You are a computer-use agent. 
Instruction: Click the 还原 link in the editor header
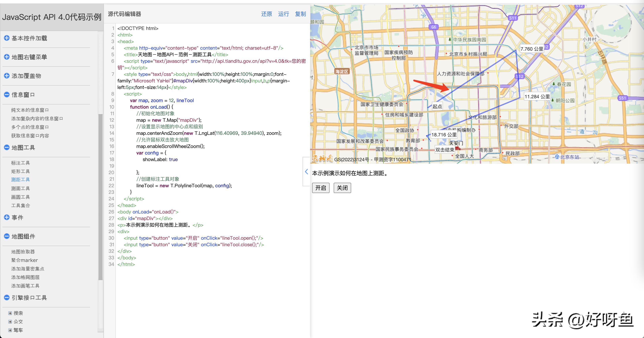pyautogui.click(x=266, y=14)
